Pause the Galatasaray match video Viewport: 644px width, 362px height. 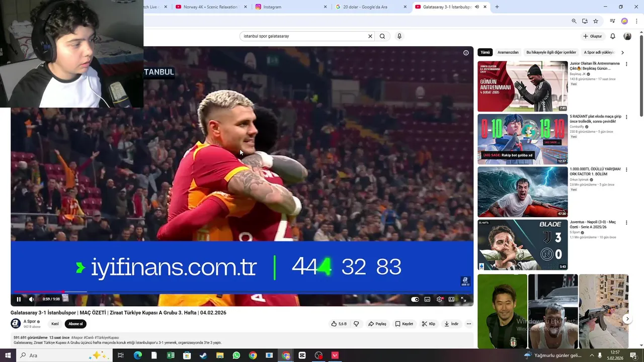coord(19,299)
